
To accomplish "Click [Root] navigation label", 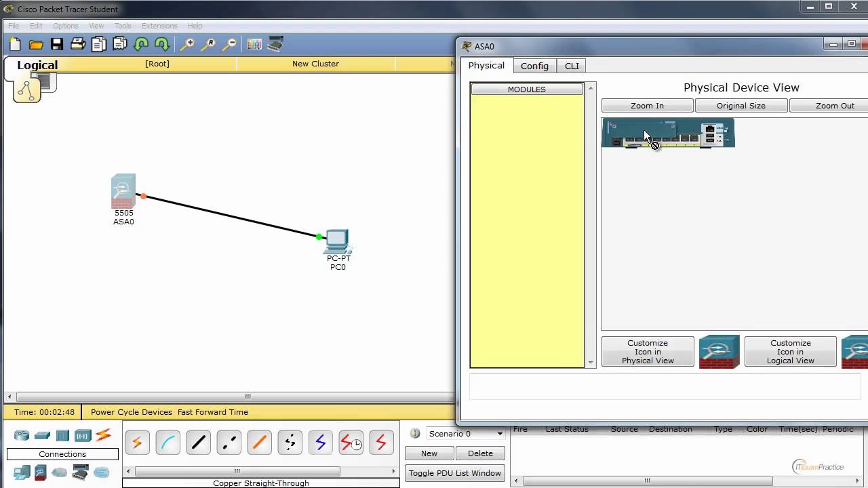I will point(157,64).
